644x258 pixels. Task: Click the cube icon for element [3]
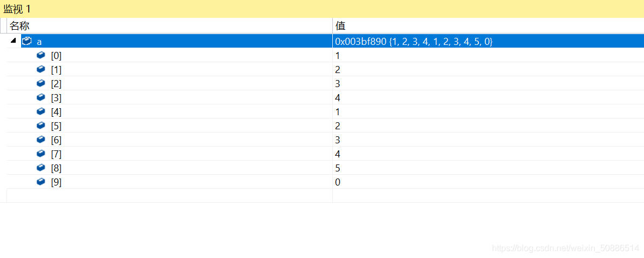(41, 97)
